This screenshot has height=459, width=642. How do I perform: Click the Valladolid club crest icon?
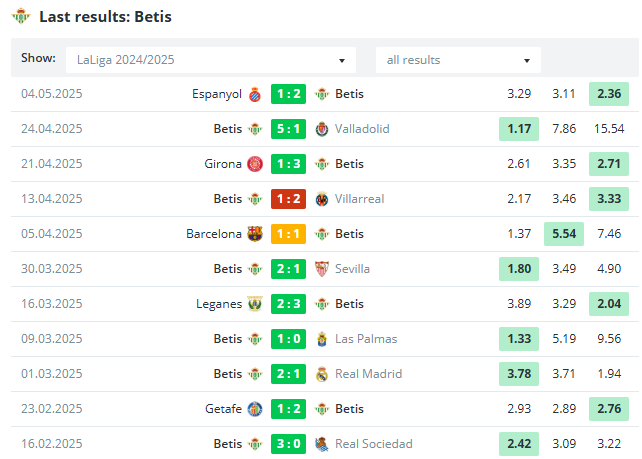point(322,129)
